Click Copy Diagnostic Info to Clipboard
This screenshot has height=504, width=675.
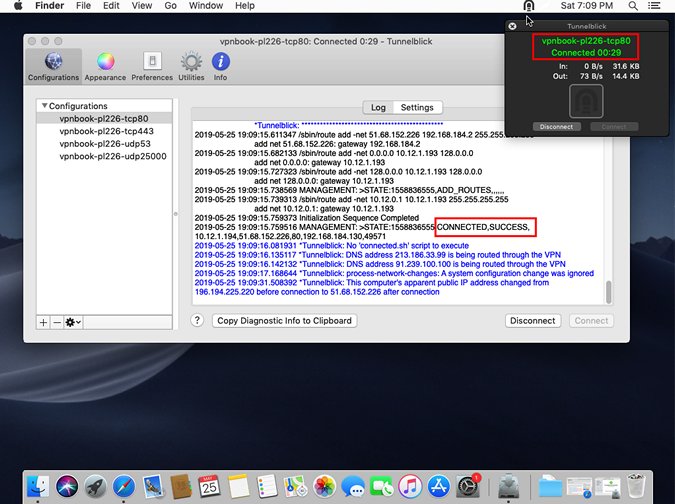[x=285, y=321]
